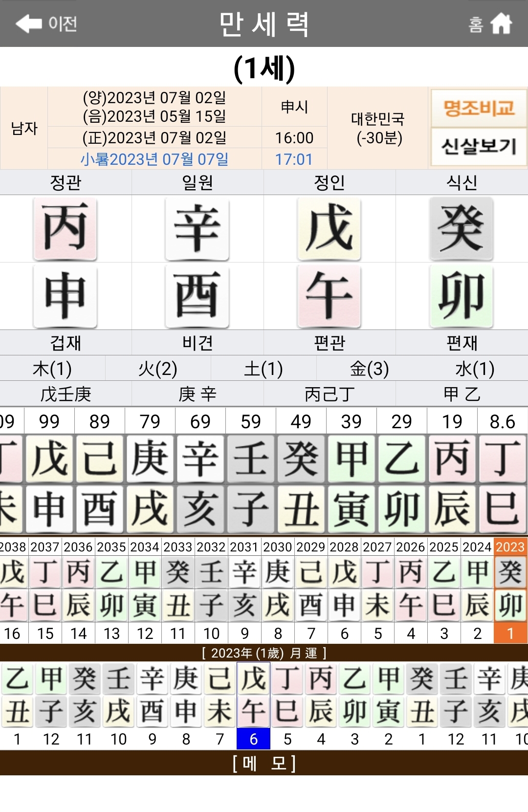The width and height of the screenshot is (528, 812).
Task: Open the 명조비교 button
Action: coord(479,108)
